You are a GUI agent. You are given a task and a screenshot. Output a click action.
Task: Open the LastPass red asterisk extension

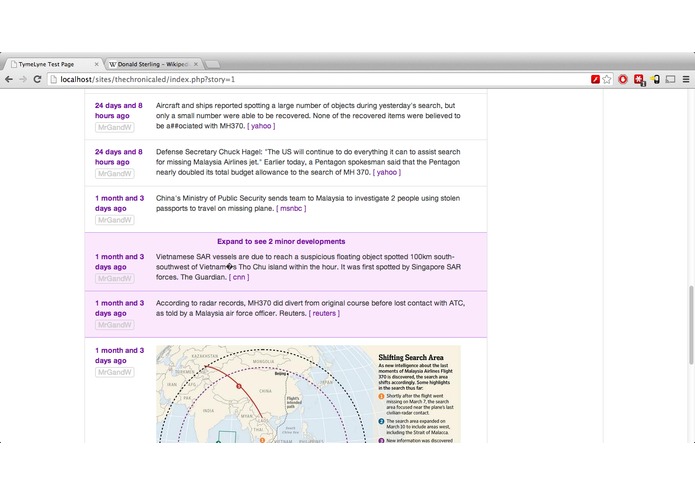pyautogui.click(x=639, y=80)
